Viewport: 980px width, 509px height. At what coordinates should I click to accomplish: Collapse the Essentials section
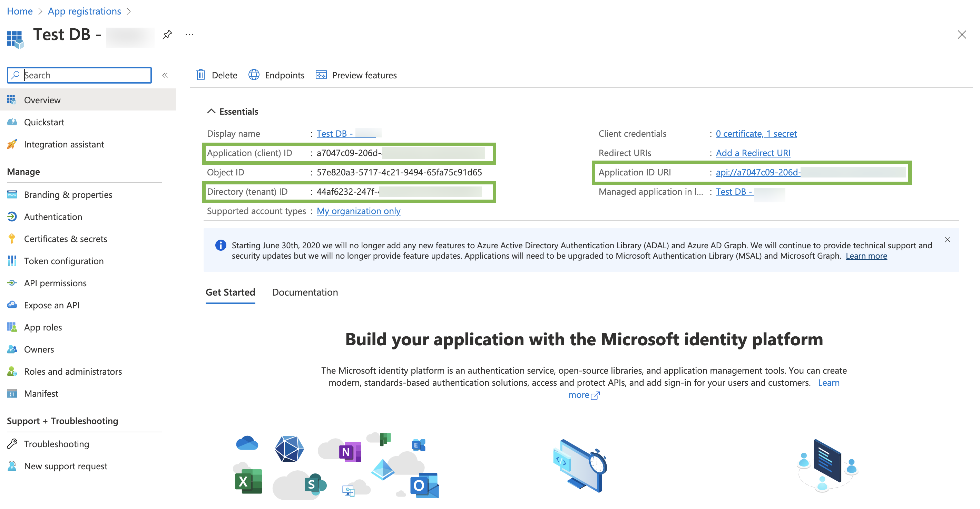point(211,111)
